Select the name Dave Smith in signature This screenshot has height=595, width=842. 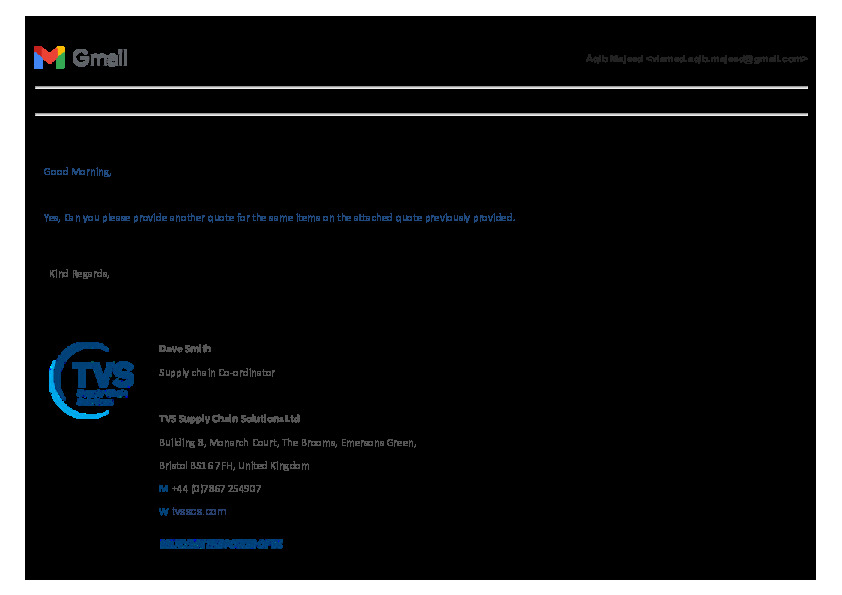coord(185,349)
